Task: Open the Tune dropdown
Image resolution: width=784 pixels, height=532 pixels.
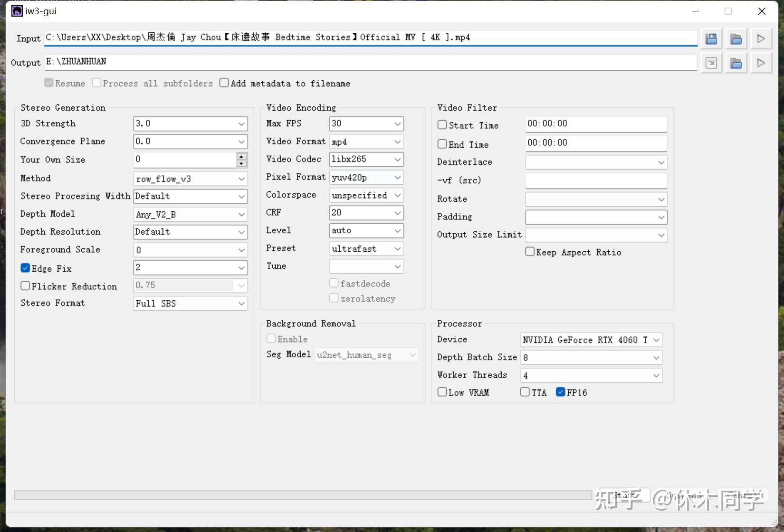Action: [366, 266]
